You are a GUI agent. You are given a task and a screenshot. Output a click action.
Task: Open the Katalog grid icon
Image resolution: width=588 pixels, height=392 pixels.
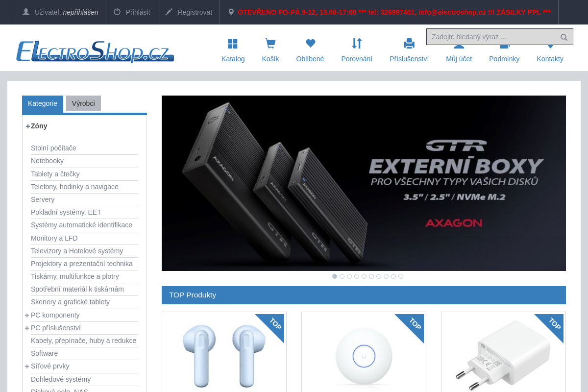pos(233,43)
